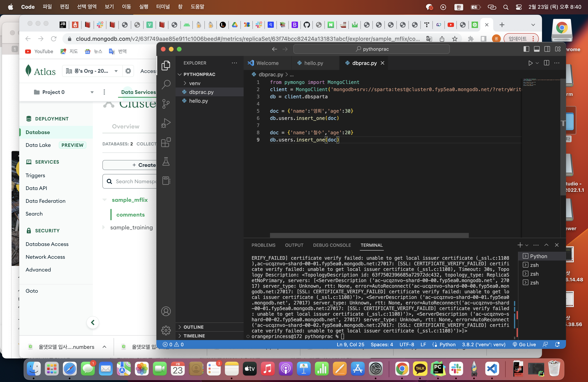Open Slack from the Dock
The height and width of the screenshot is (382, 588).
pos(456,369)
